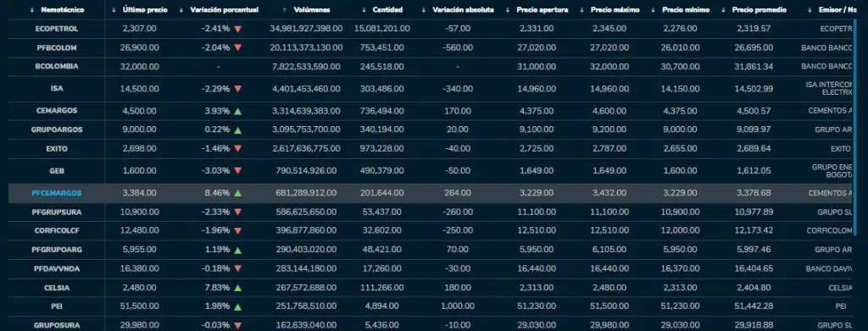This screenshot has width=868, height=331.
Task: Click the Precio mínimo sort arrow
Action: [x=654, y=10]
